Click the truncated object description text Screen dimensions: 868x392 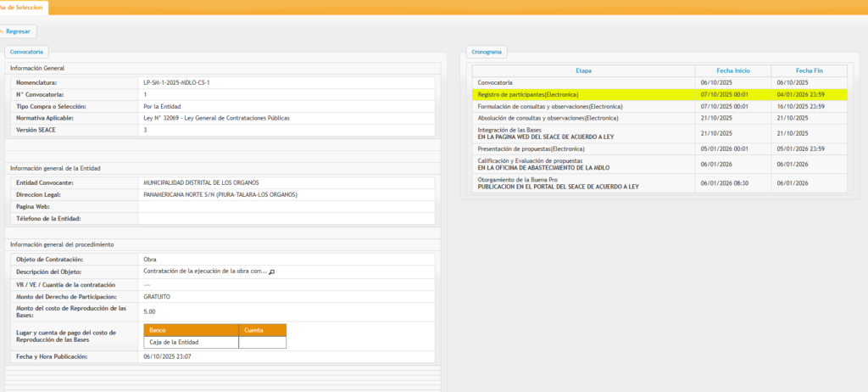coord(205,272)
